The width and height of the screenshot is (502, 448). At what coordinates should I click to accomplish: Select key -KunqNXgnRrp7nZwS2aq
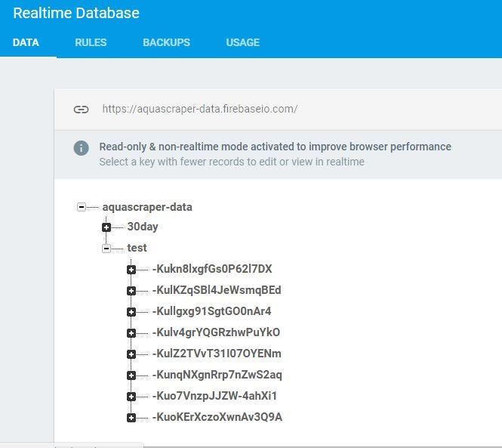tap(217, 375)
